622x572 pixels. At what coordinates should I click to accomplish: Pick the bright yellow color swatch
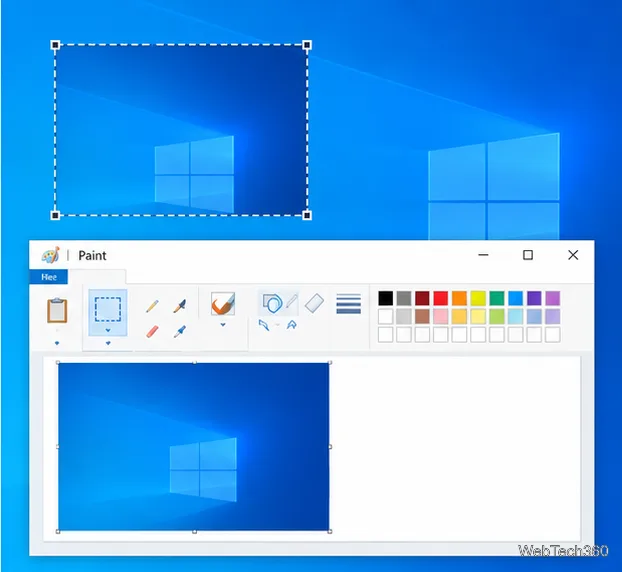tap(478, 298)
